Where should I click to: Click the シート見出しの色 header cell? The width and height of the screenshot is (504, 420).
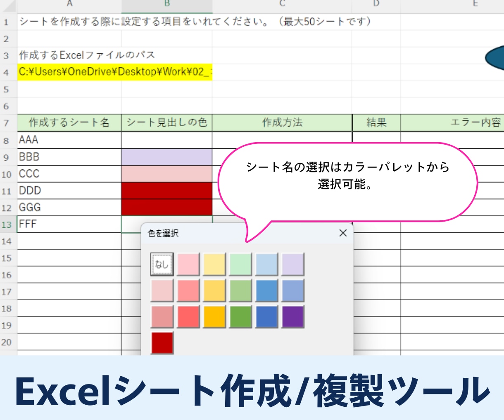click(167, 123)
